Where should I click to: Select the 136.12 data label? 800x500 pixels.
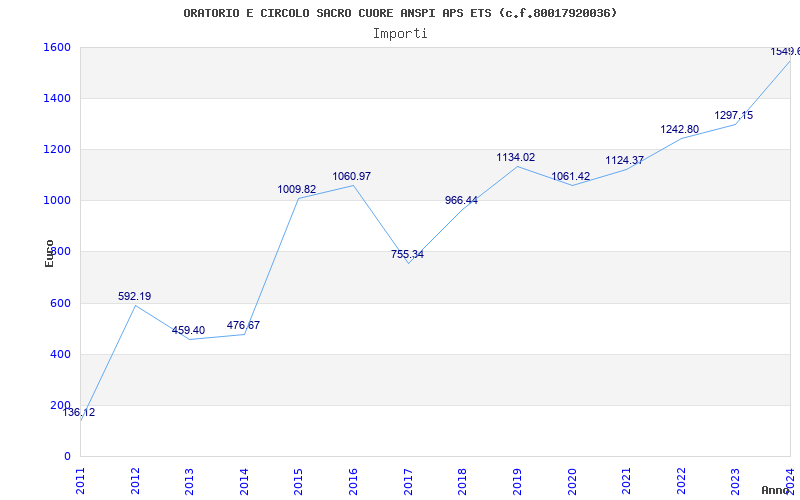79,413
